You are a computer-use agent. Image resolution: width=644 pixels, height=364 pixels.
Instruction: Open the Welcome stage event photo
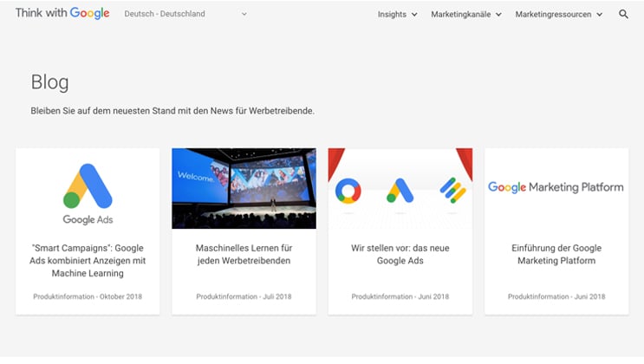point(244,189)
